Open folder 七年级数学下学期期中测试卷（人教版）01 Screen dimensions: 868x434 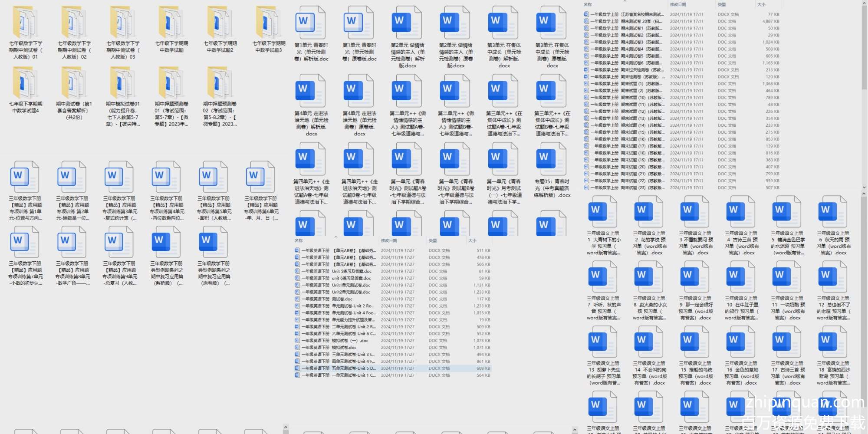point(26,23)
